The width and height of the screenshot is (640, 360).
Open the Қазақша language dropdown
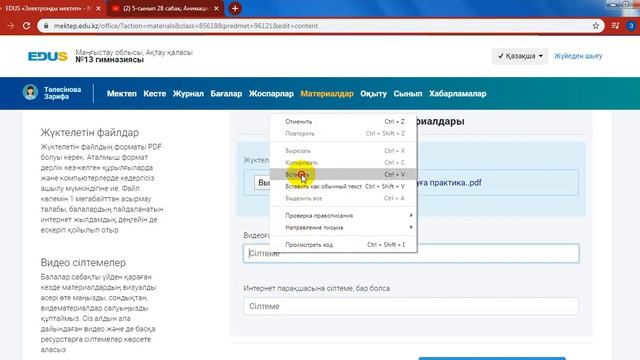pos(520,56)
